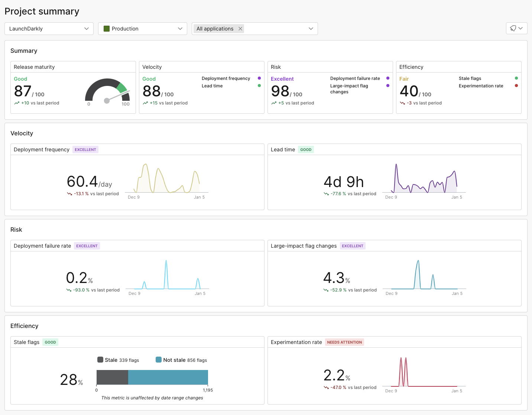The width and height of the screenshot is (532, 415).
Task: Click the gray Stale legend square
Action: coord(100,360)
